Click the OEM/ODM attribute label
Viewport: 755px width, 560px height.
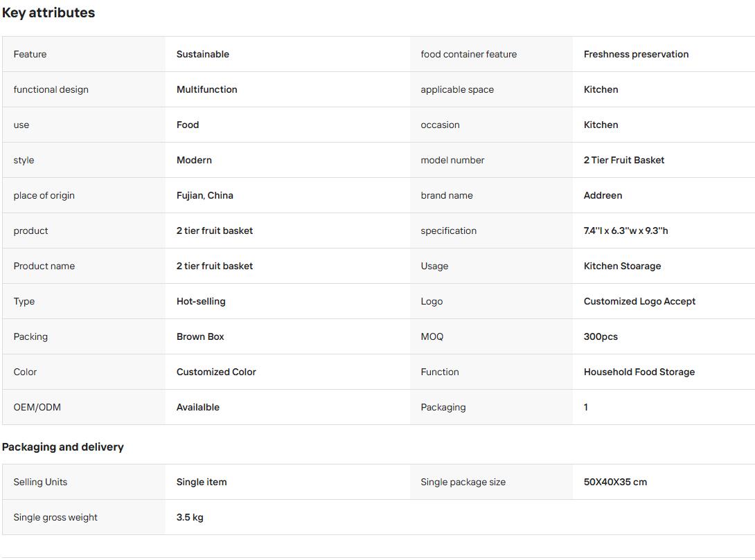point(37,407)
